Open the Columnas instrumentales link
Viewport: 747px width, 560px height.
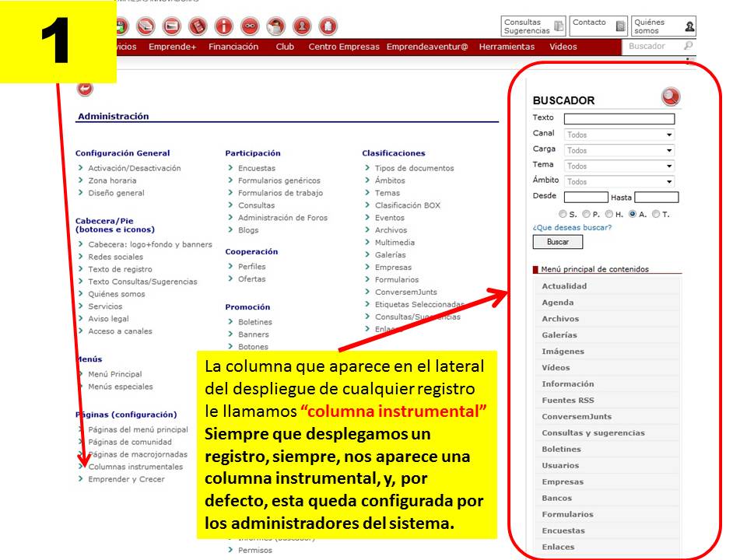pos(135,467)
